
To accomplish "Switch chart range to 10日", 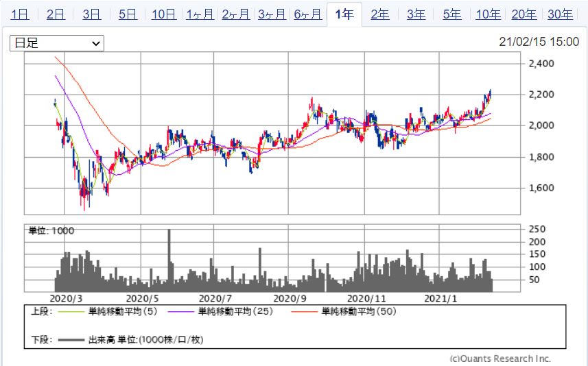I will (164, 14).
